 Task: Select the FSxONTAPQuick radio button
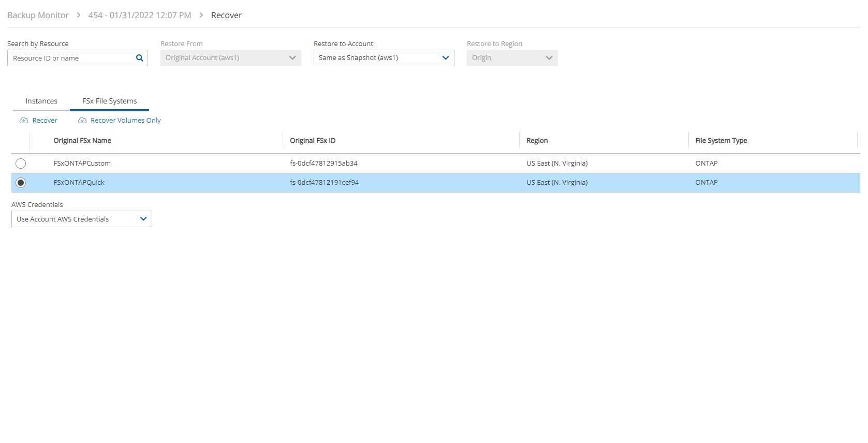click(21, 183)
